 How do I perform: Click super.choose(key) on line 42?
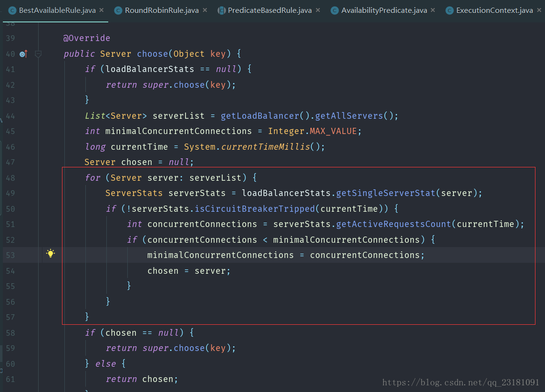point(186,85)
